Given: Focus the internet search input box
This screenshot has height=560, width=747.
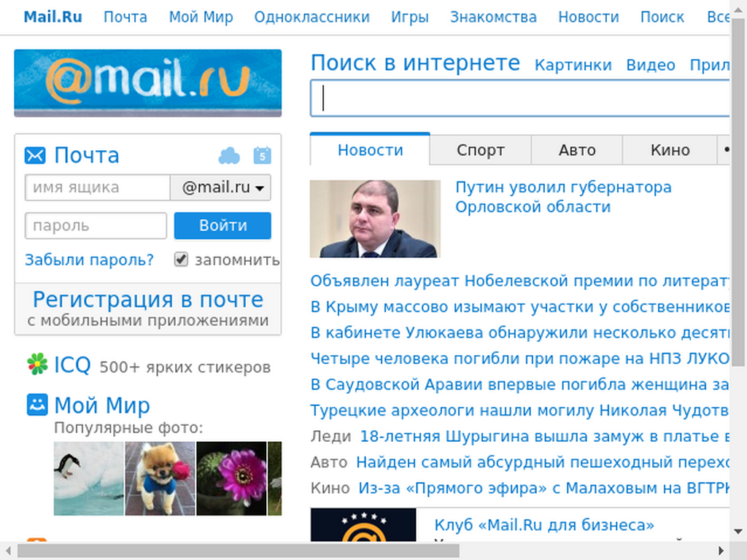Looking at the screenshot, I should [519, 98].
